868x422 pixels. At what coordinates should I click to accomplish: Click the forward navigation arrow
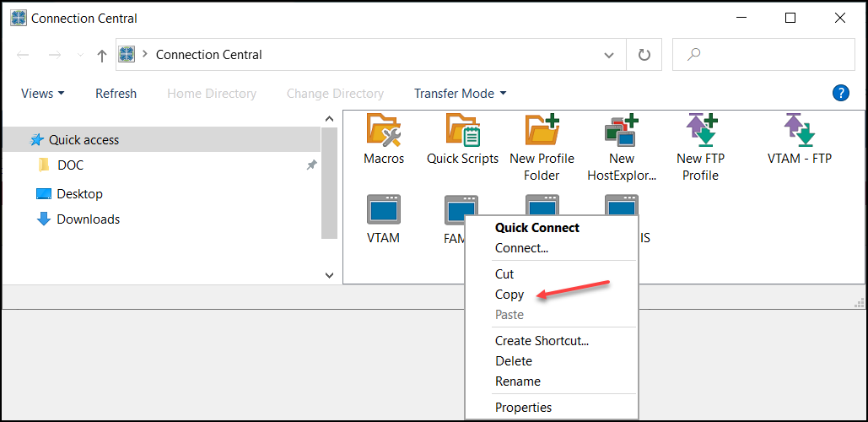click(55, 55)
